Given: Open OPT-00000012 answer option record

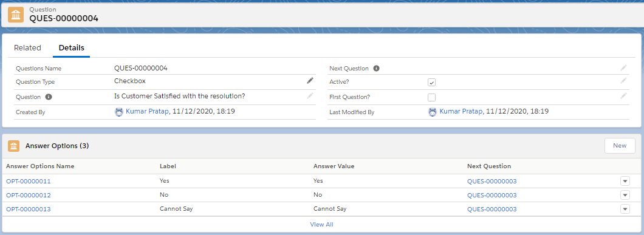Looking at the screenshot, I should 29,195.
